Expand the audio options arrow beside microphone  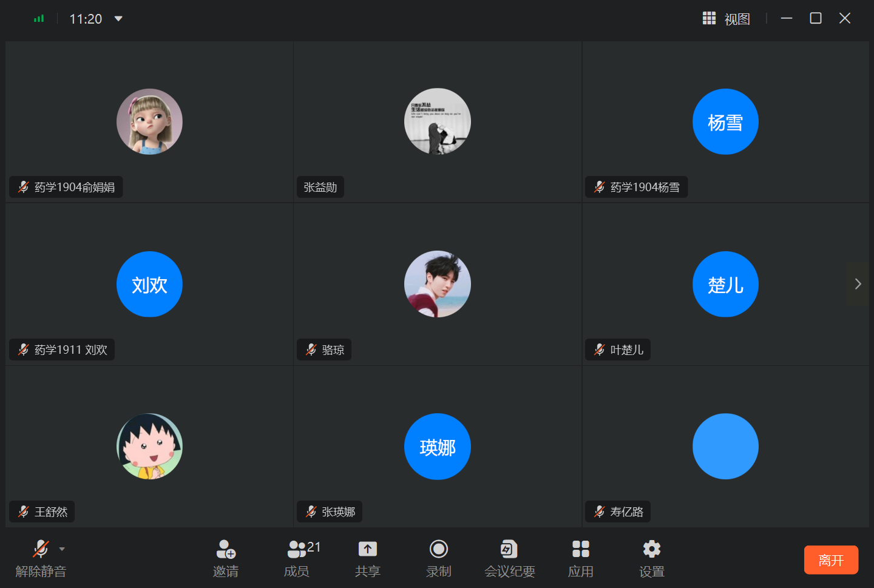pos(62,549)
